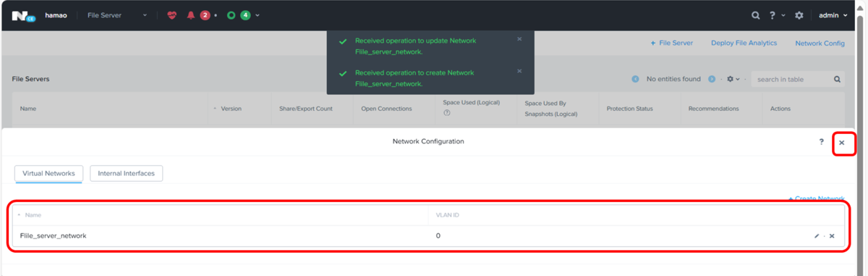Edit Flile_server_network with pencil icon
The width and height of the screenshot is (868, 276).
coord(817,236)
